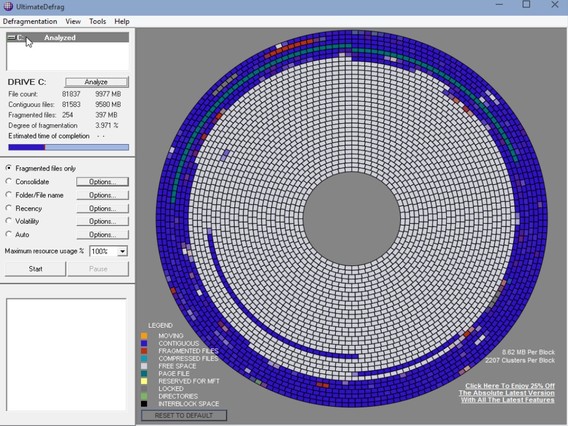The image size is (568, 426).
Task: Open the View menu
Action: [73, 21]
